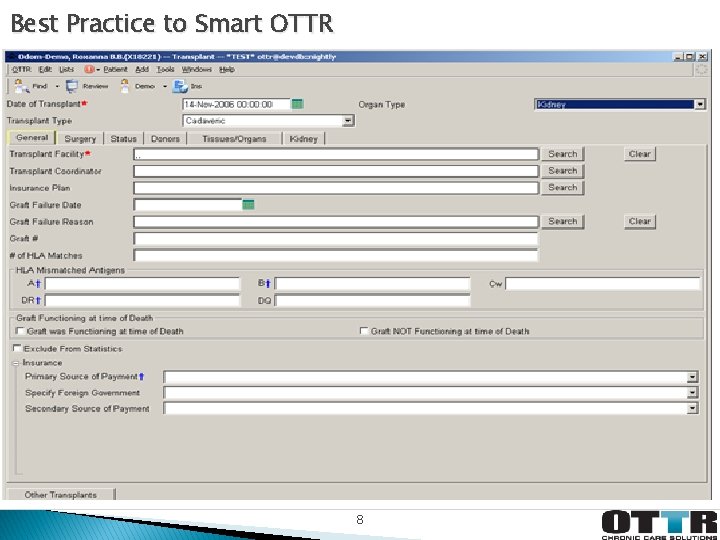Click the Transplant Coordinator input field
This screenshot has width=720, height=540.
coord(336,171)
